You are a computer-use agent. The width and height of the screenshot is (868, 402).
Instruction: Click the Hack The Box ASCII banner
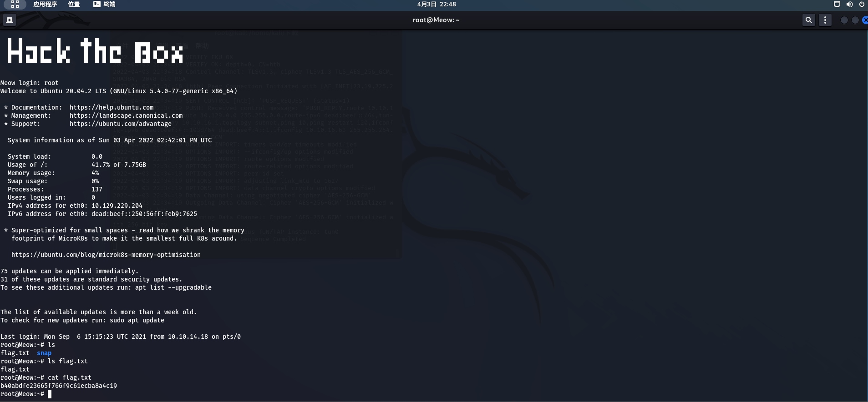(x=95, y=51)
